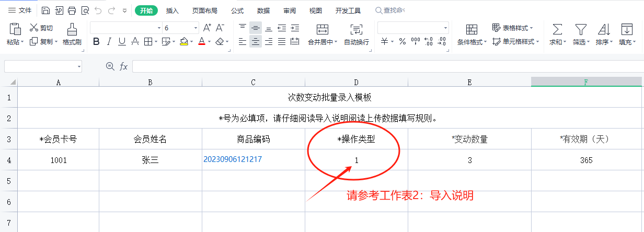The image size is (644, 232).
Task: Click the Save icon in quick access toolbar
Action: 45,10
